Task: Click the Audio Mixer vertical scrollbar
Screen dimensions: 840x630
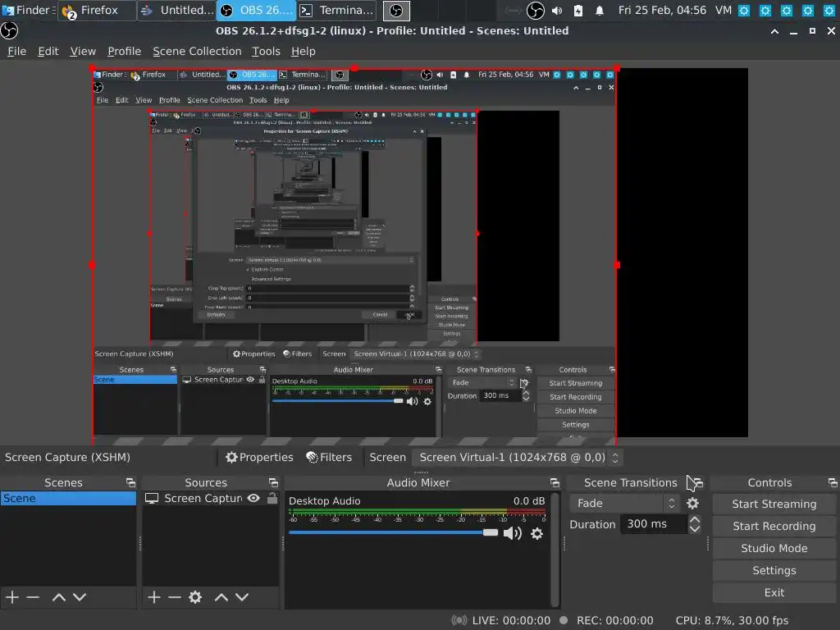Action: (555, 550)
